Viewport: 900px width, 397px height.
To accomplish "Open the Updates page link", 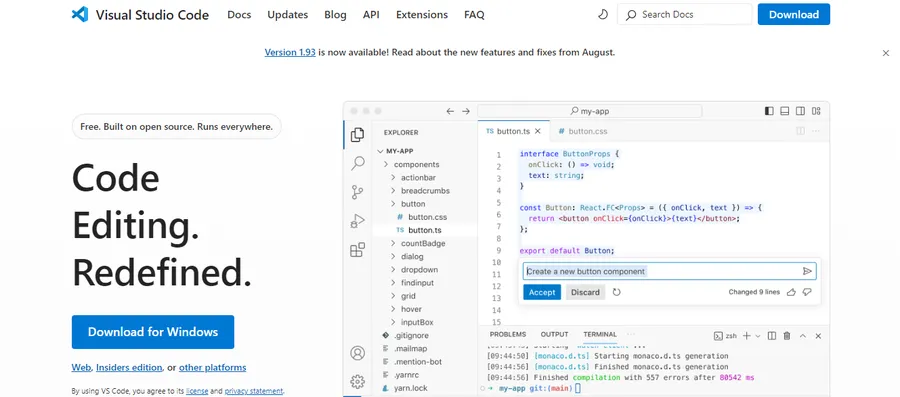I will 288,15.
